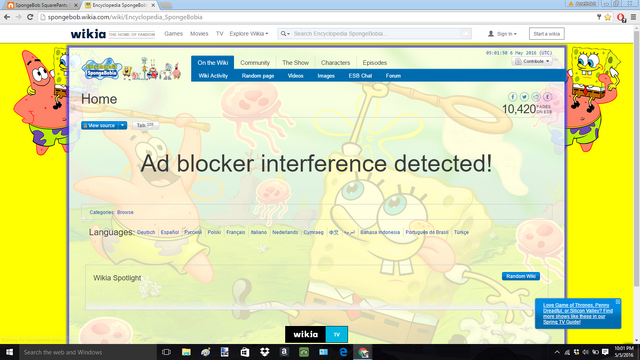This screenshot has height=360, width=640.
Task: Open the Windows Start menu
Action: click(x=9, y=352)
